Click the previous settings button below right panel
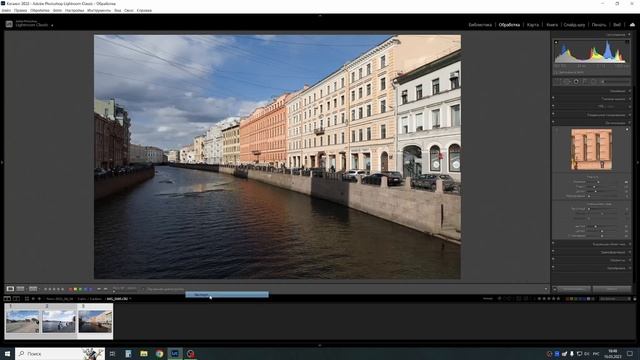Viewport: 640px width, 360px height. click(574, 289)
